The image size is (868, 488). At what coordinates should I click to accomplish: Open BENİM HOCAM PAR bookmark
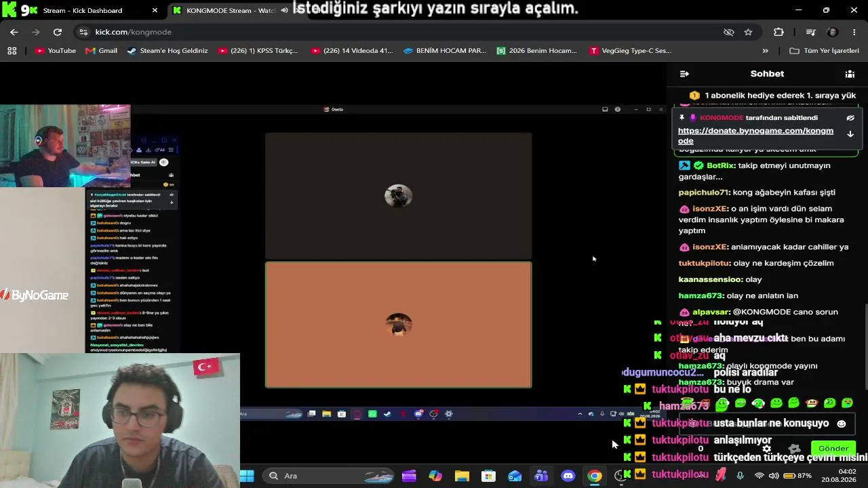point(445,51)
